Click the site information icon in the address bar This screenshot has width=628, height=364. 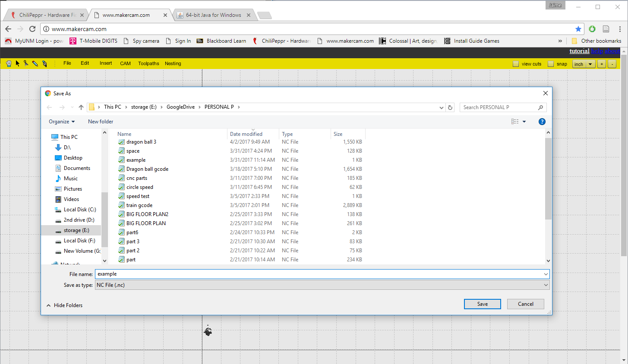pyautogui.click(x=46, y=29)
